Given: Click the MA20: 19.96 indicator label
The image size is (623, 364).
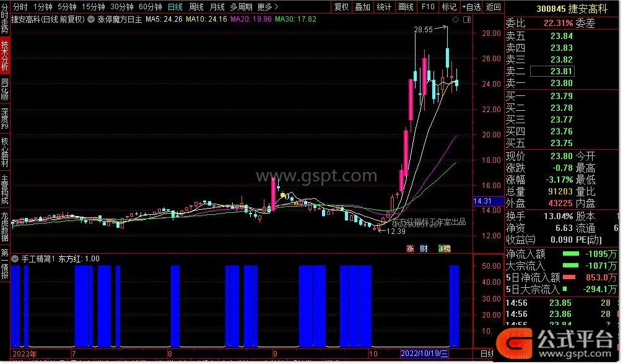Looking at the screenshot, I should pyautogui.click(x=251, y=19).
